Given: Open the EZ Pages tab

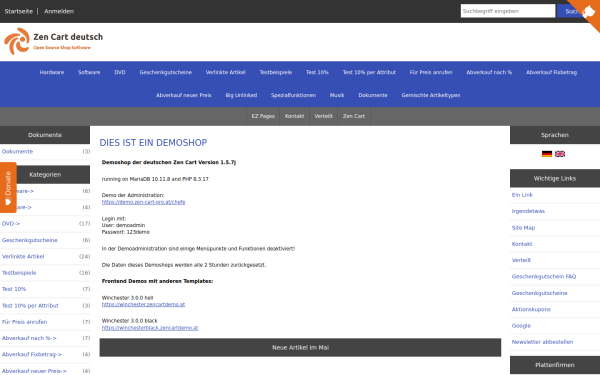Looking at the screenshot, I should coord(263,116).
